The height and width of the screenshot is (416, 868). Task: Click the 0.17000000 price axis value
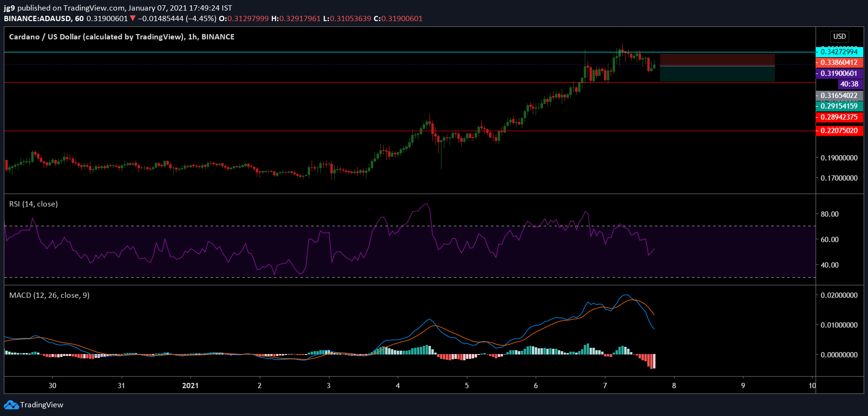[x=839, y=178]
